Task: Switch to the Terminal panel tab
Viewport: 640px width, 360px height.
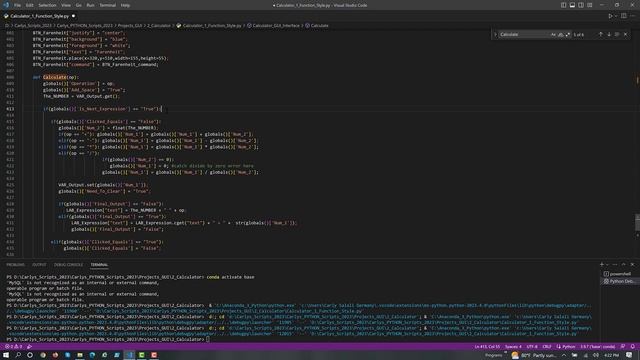Action: click(99, 265)
